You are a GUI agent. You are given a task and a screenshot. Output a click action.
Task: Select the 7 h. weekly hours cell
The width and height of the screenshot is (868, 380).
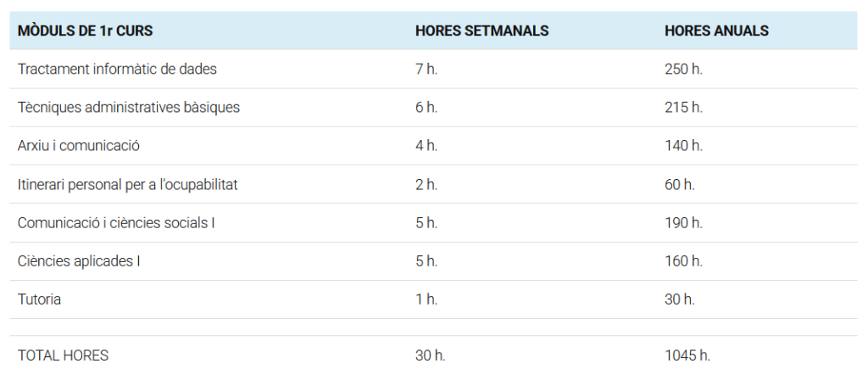tap(426, 69)
